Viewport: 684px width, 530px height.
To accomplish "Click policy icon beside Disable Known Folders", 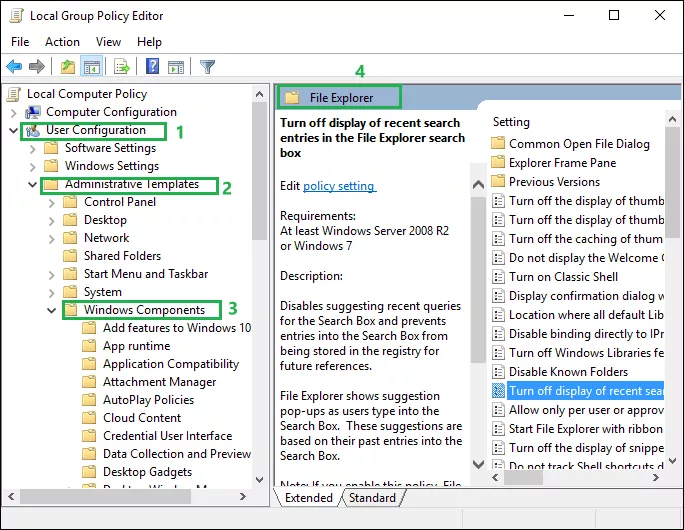I will click(498, 372).
